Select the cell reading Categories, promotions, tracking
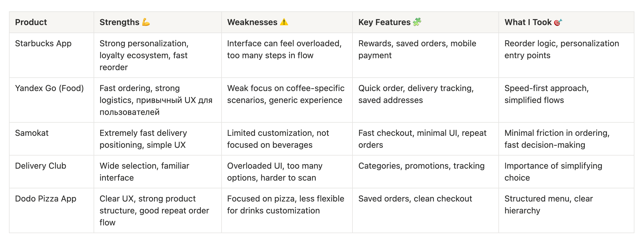 pyautogui.click(x=421, y=166)
